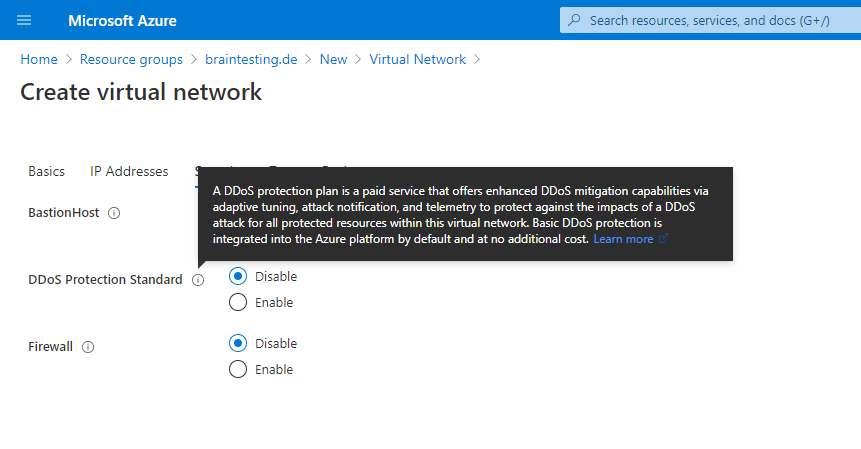Click the BastionHost info icon
Screen dimensions: 861x449
(114, 213)
